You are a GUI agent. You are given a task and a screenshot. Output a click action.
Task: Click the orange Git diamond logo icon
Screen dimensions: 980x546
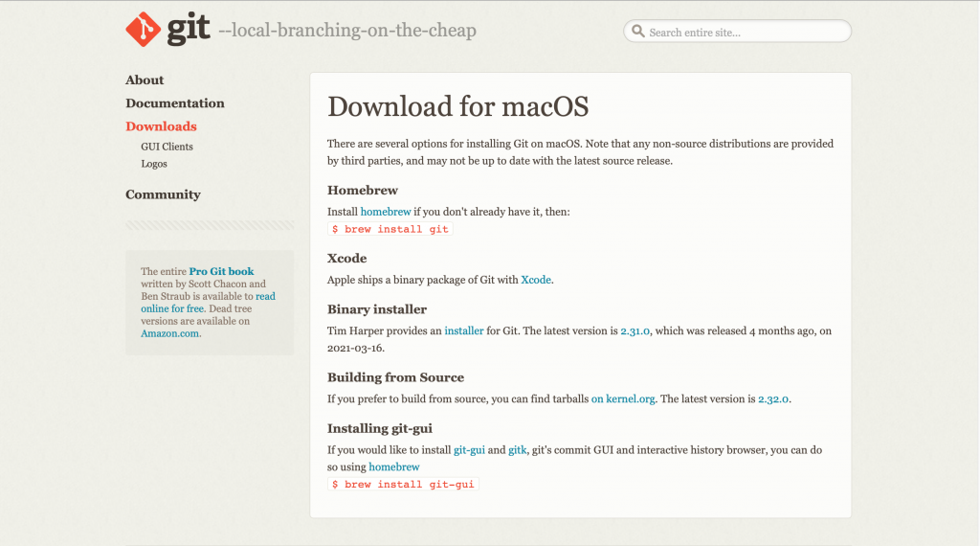point(144,30)
